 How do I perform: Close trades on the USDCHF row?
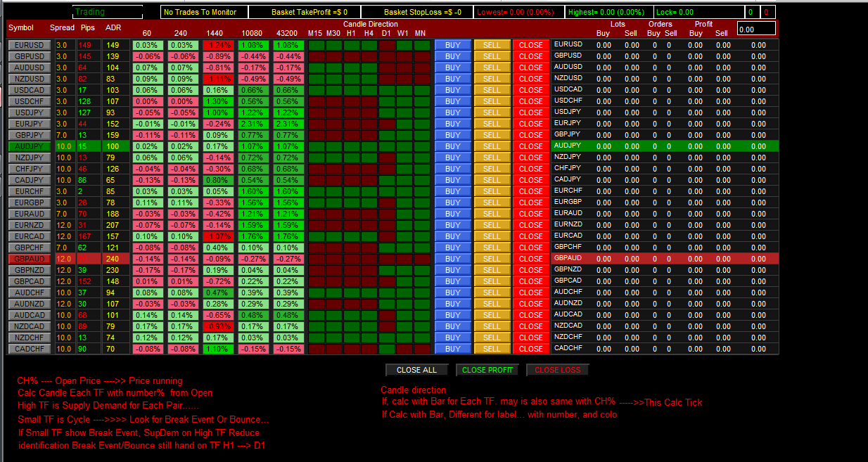point(531,101)
